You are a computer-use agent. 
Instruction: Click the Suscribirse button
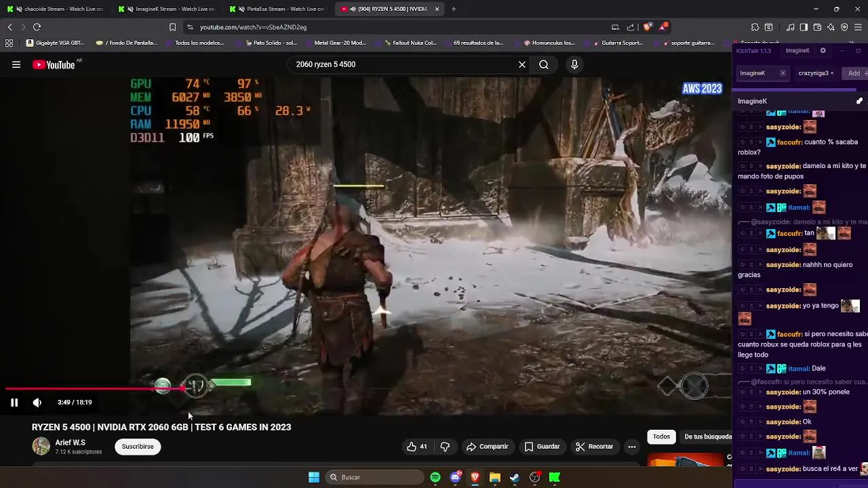(138, 447)
